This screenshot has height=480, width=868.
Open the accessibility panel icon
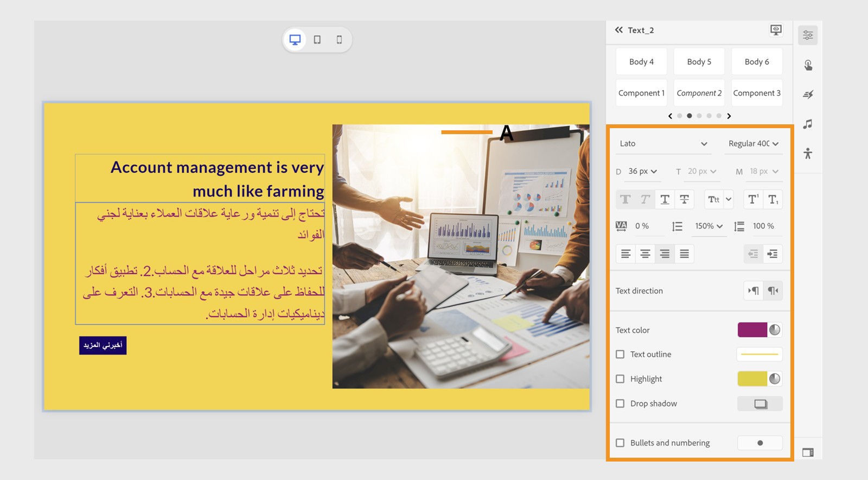[x=808, y=153]
